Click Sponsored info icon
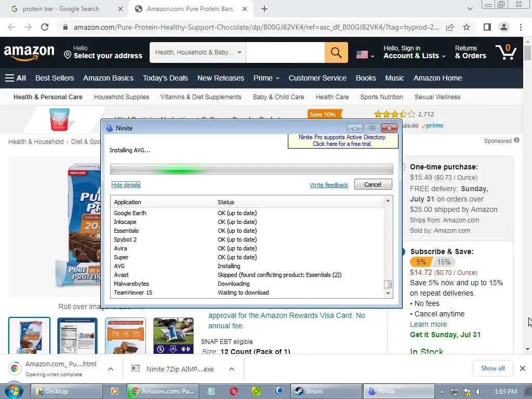The width and height of the screenshot is (532, 399). (x=516, y=140)
